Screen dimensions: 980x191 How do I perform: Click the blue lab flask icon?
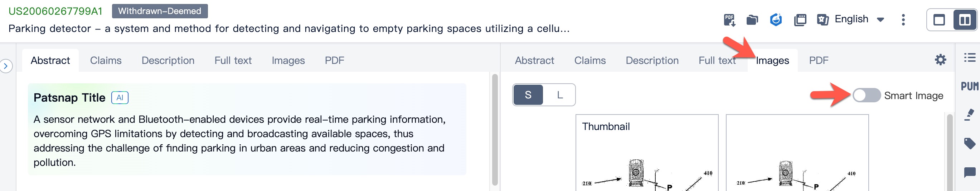pos(776,19)
